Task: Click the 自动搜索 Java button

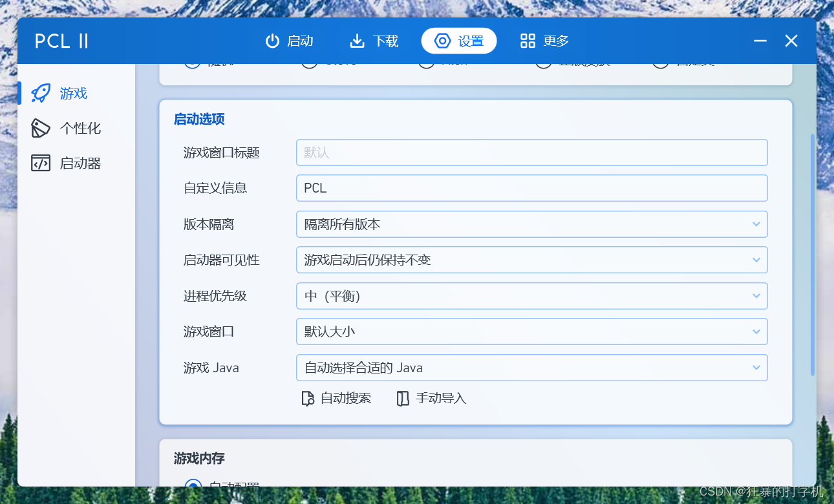Action: point(336,398)
